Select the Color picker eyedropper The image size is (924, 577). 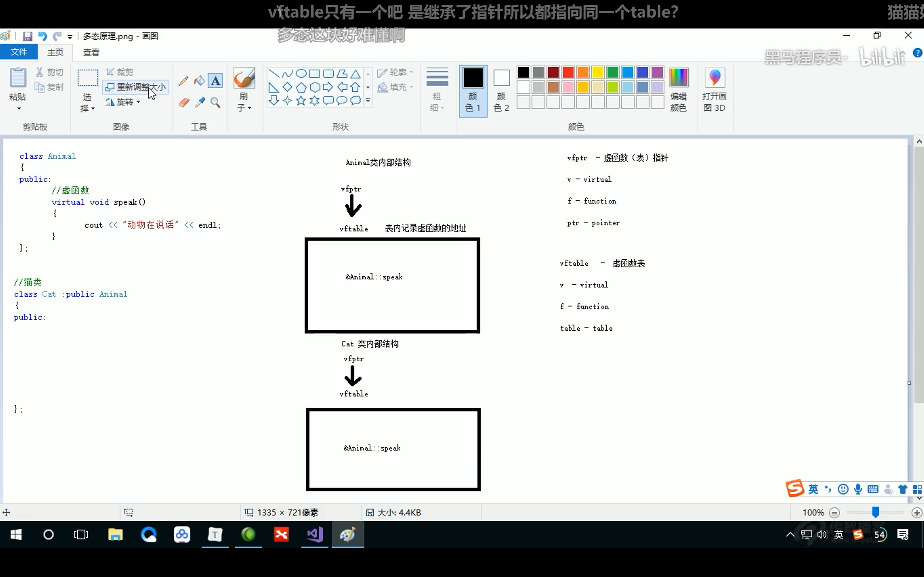[x=200, y=102]
